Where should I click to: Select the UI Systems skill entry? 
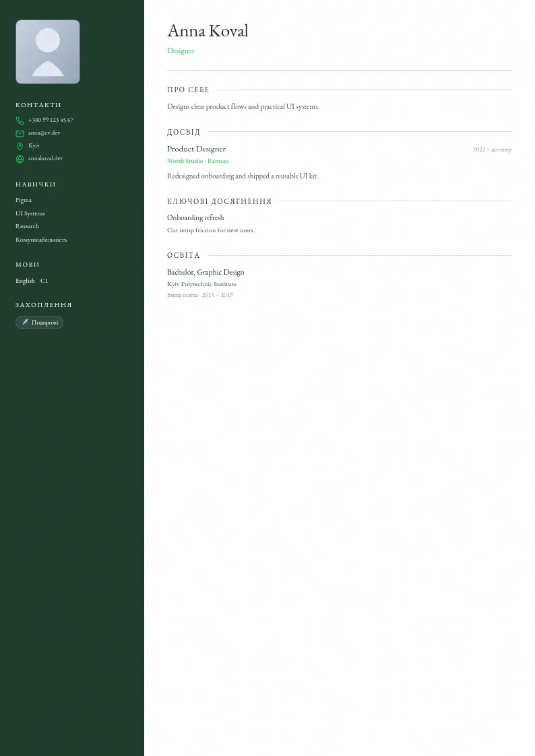pos(30,213)
